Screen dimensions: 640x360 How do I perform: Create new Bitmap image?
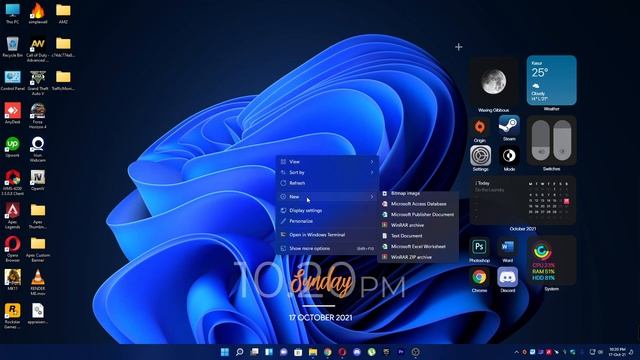(x=418, y=193)
